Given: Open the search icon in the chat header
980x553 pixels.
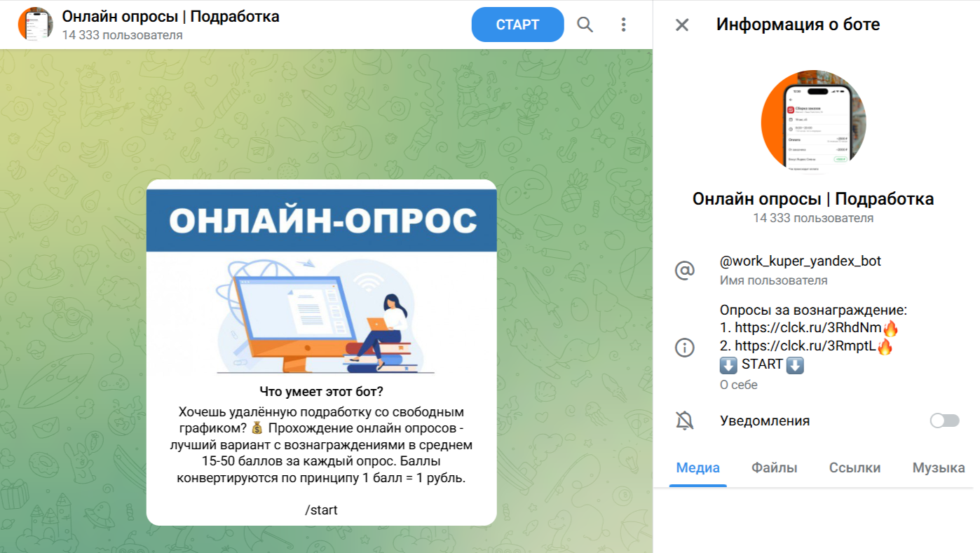Looking at the screenshot, I should coord(585,25).
